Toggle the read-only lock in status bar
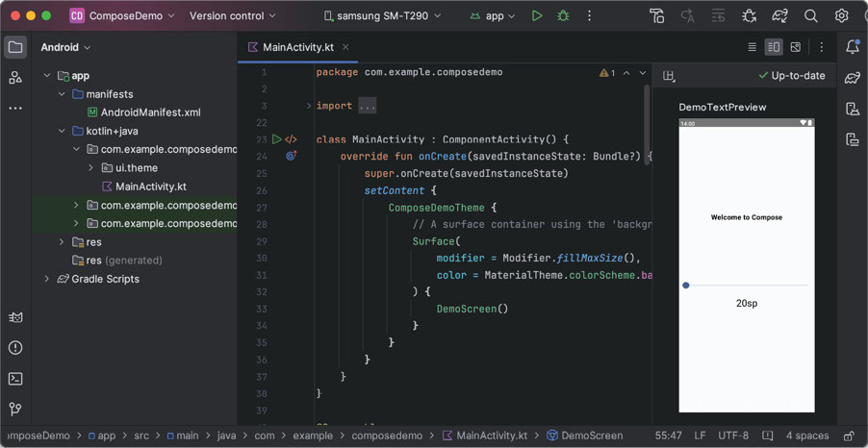The image size is (868, 448). 849,436
